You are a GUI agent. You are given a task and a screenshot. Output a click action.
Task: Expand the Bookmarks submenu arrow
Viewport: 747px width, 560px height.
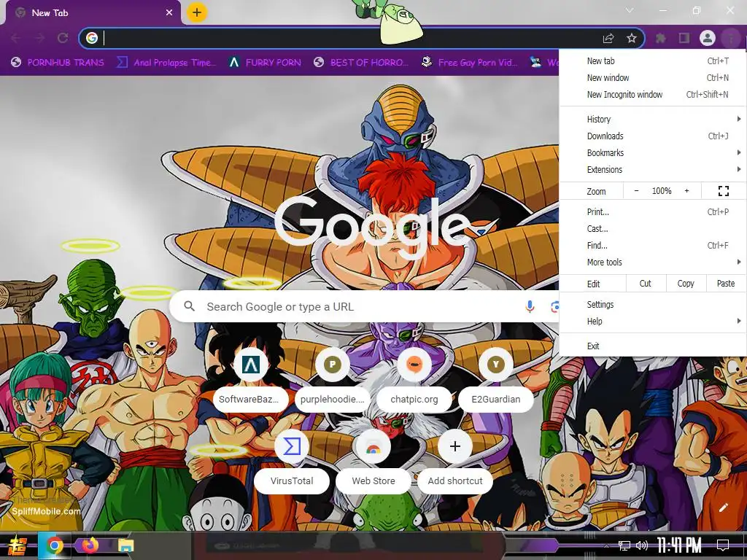click(x=738, y=153)
